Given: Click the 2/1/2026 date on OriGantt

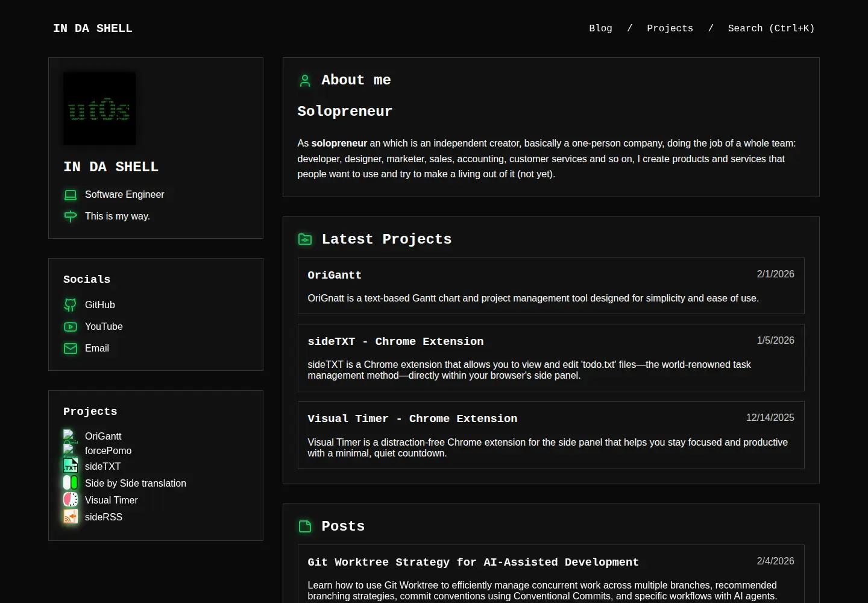Looking at the screenshot, I should [x=775, y=274].
